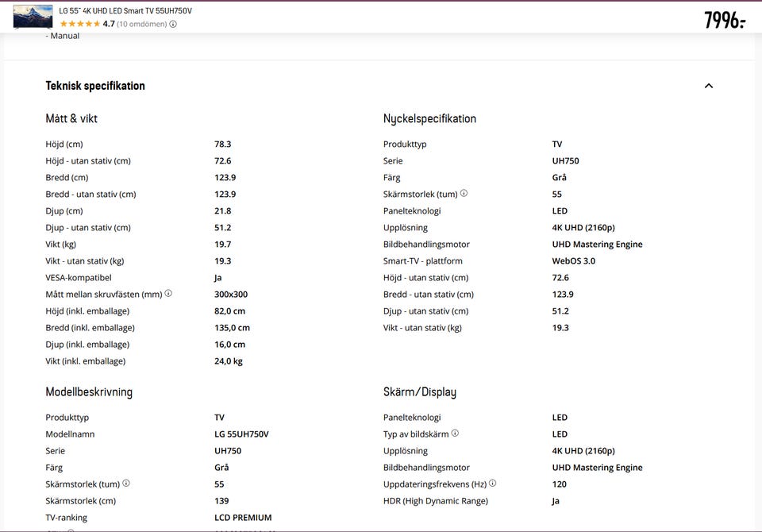Click the Typ av bildskärm value LED

560,434
